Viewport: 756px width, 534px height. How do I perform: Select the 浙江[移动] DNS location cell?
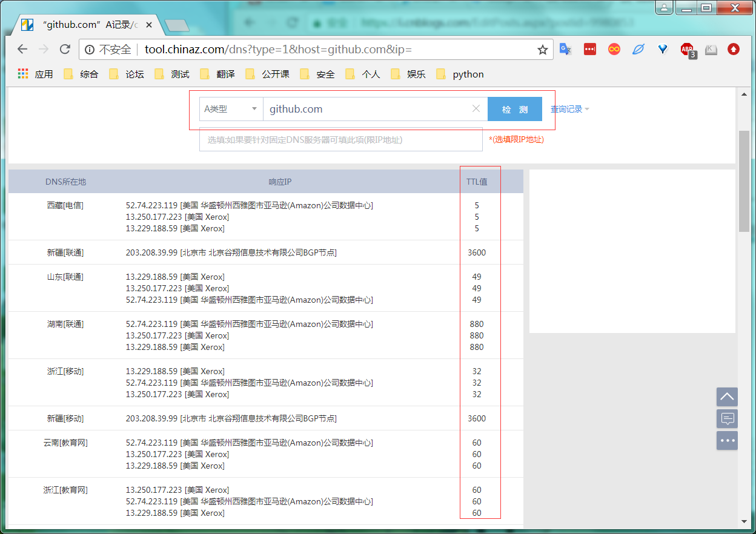tap(65, 371)
